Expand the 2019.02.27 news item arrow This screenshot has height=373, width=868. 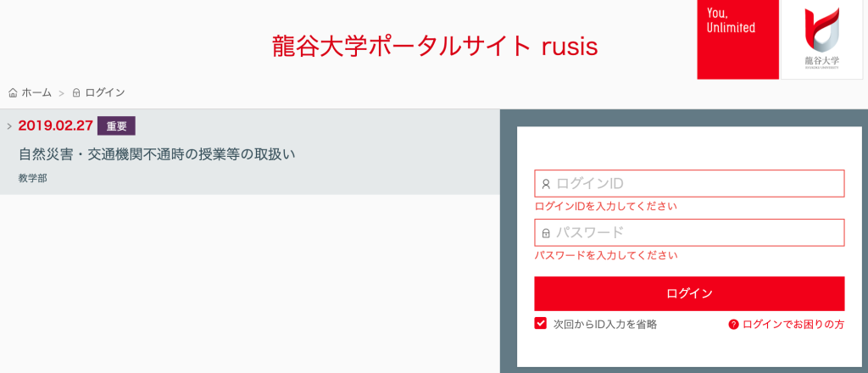pyautogui.click(x=9, y=125)
